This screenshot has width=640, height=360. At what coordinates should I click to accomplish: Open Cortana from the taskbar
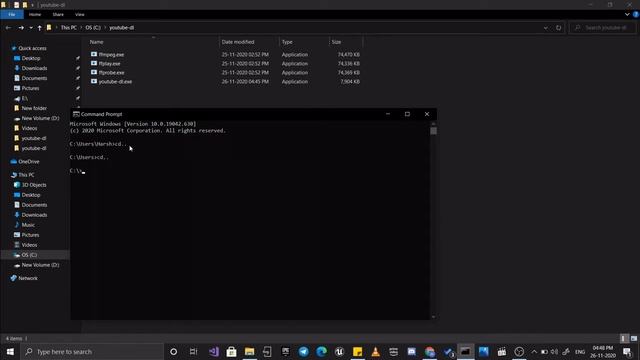pos(173,351)
